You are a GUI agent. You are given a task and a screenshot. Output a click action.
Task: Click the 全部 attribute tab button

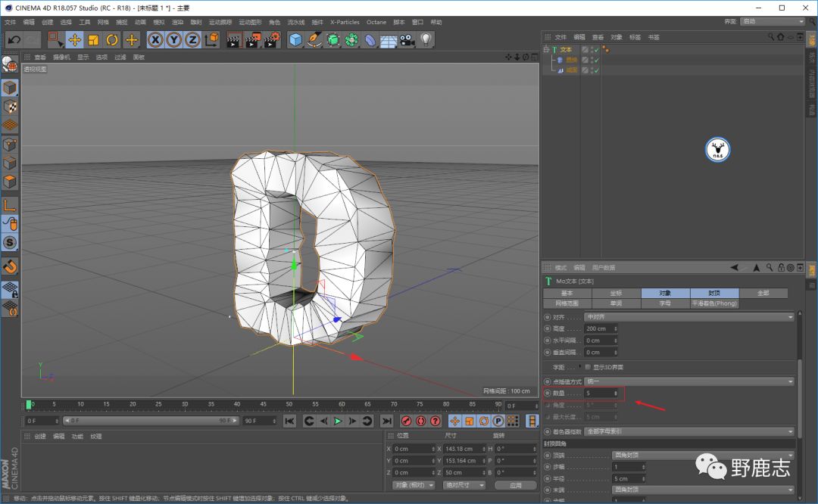click(x=763, y=294)
